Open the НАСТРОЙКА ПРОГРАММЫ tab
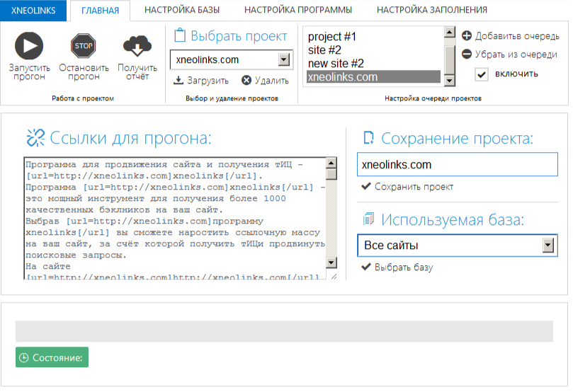Screen dimensions: 573x392 pos(298,10)
